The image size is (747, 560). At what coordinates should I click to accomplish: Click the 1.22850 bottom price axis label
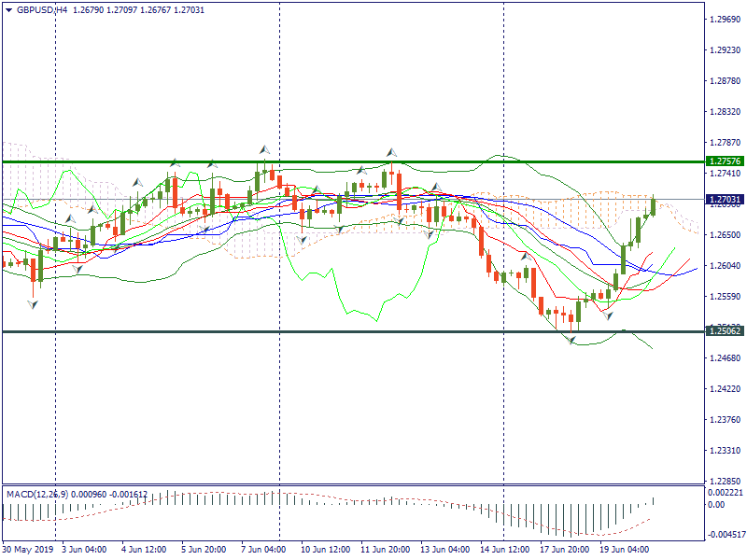[x=725, y=481]
